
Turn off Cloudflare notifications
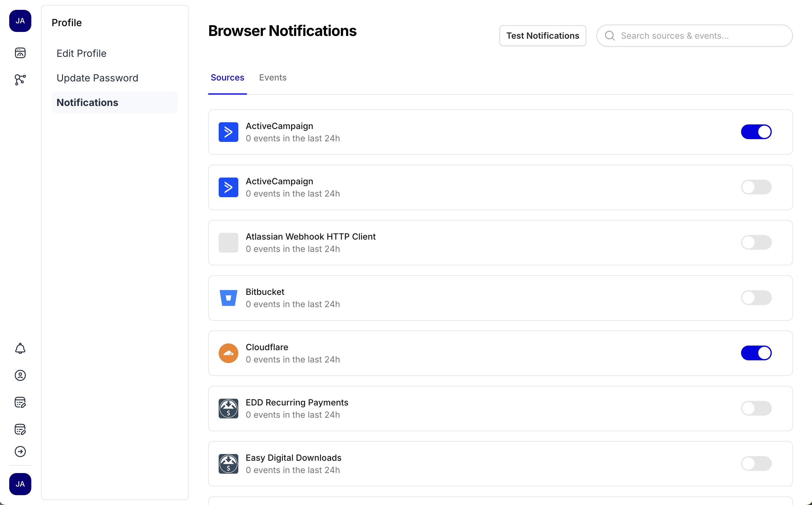point(756,353)
